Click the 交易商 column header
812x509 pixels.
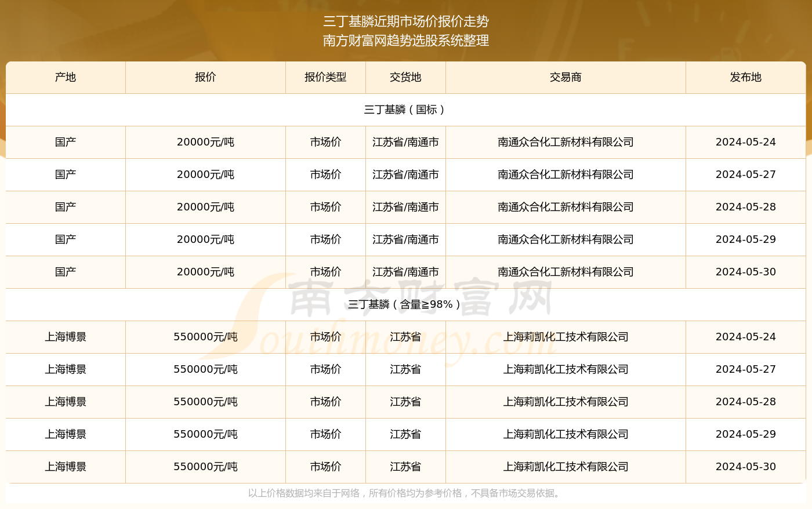click(x=565, y=77)
